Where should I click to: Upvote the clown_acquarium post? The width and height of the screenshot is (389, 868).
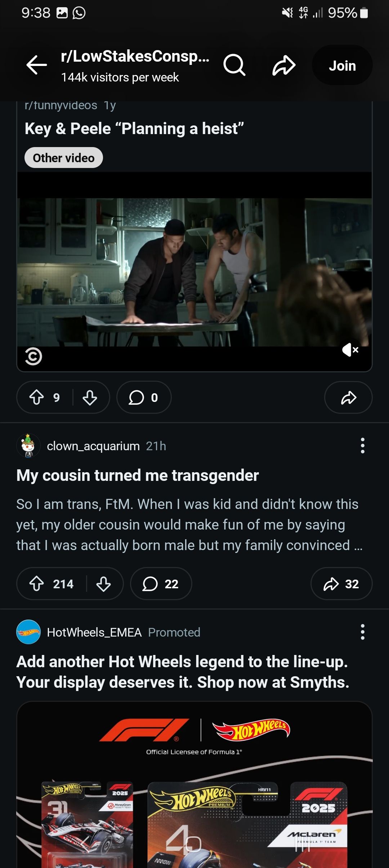tap(37, 584)
